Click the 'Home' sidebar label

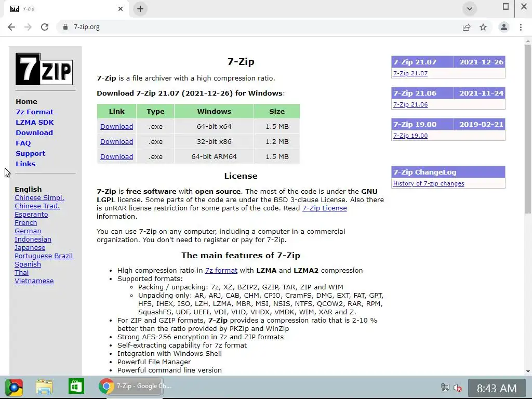coord(26,101)
